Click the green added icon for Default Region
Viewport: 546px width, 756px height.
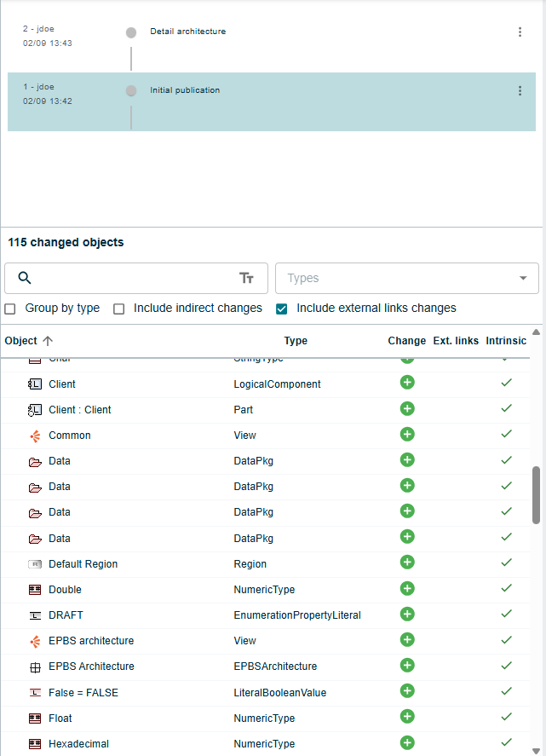(407, 563)
